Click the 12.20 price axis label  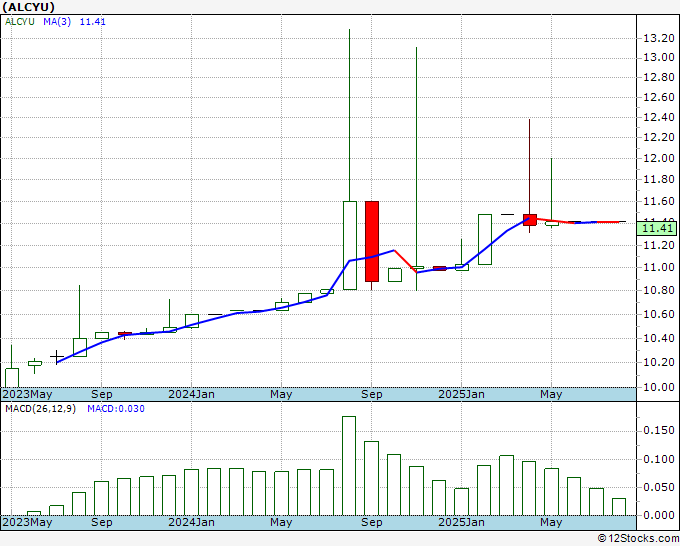658,137
